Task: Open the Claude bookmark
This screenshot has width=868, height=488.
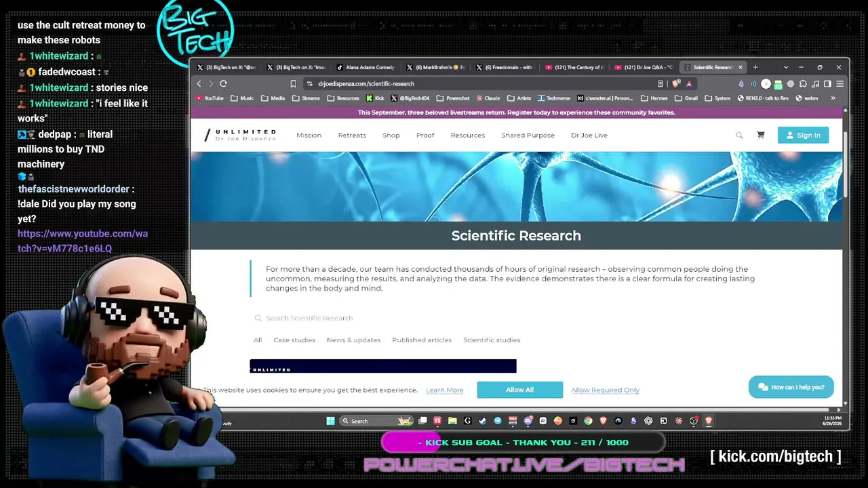Action: (x=488, y=98)
